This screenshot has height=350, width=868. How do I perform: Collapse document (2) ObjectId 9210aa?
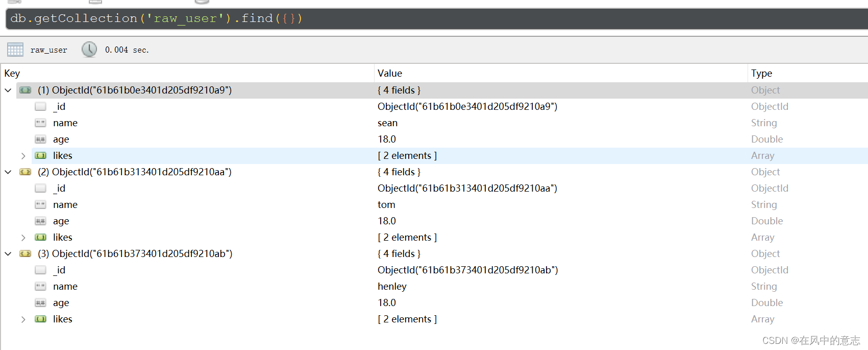(x=8, y=172)
